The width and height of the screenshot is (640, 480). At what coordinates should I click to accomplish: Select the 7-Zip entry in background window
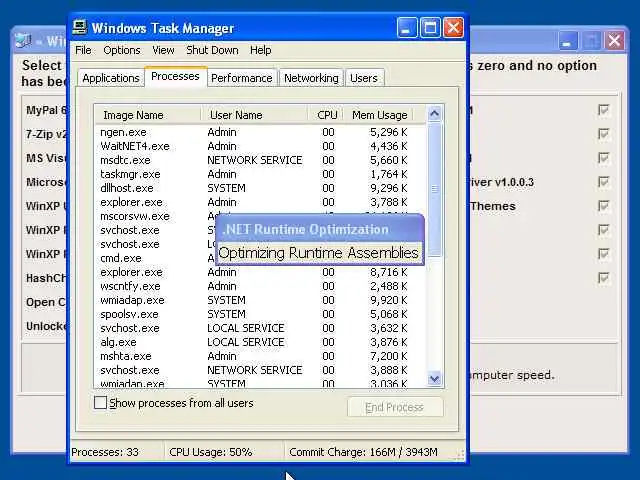[x=47, y=134]
